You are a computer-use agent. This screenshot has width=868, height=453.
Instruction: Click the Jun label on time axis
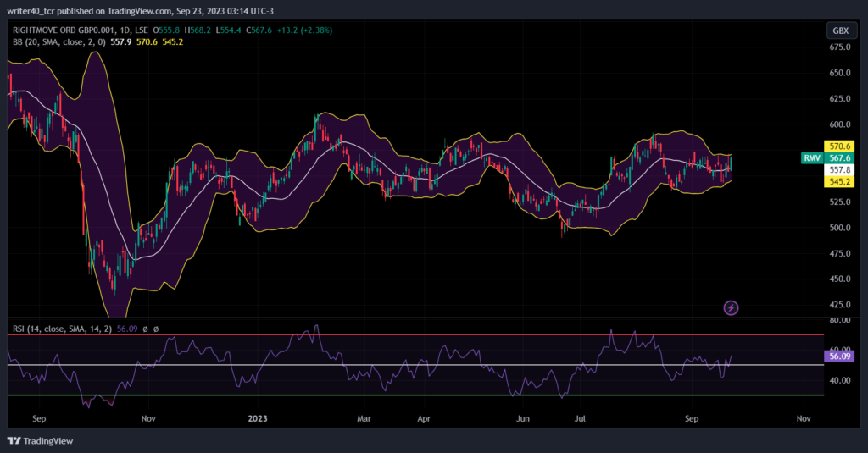point(522,418)
